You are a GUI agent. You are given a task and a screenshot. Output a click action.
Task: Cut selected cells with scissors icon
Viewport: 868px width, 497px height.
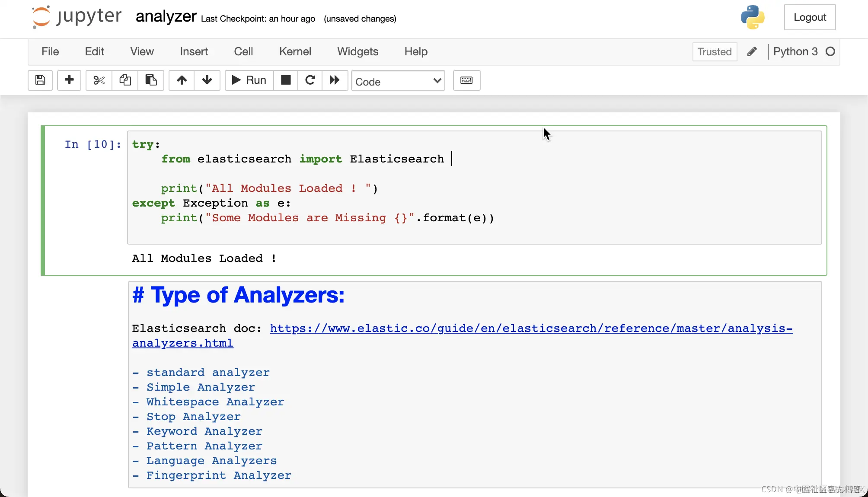(99, 80)
